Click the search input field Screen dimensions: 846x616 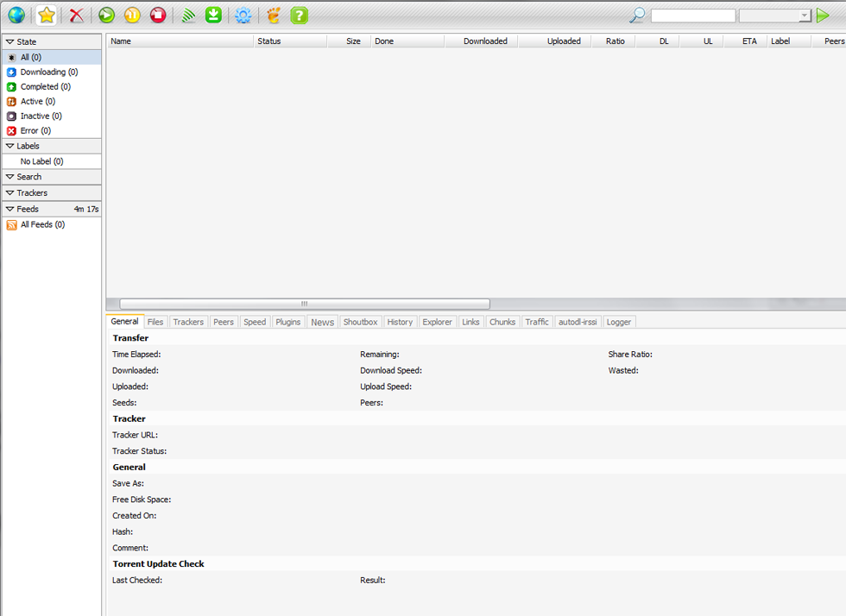tap(692, 16)
